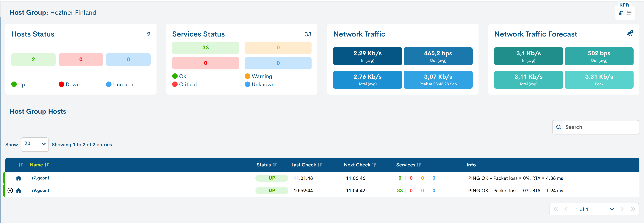The width and height of the screenshot is (644, 223).
Task: Go to previous page arrow
Action: pyautogui.click(x=566, y=209)
